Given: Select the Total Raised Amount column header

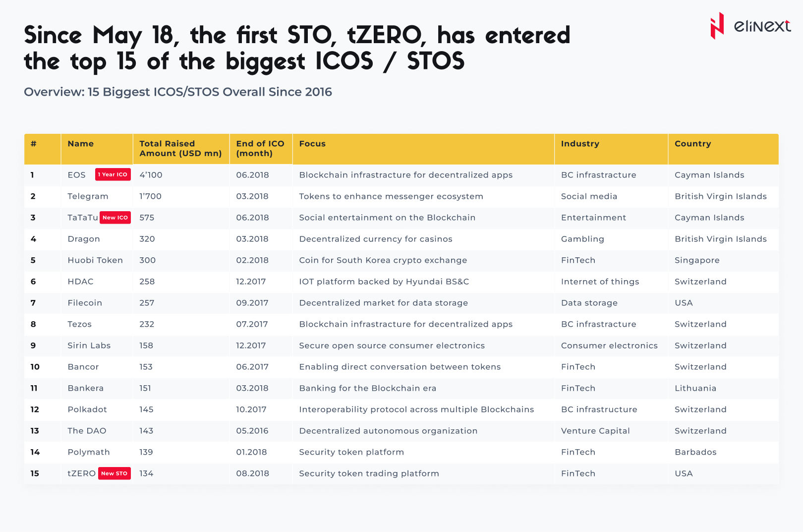Looking at the screenshot, I should [x=180, y=149].
